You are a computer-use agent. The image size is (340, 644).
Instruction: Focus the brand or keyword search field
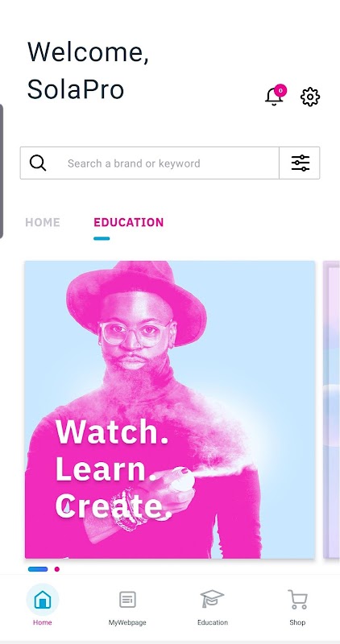(150, 163)
